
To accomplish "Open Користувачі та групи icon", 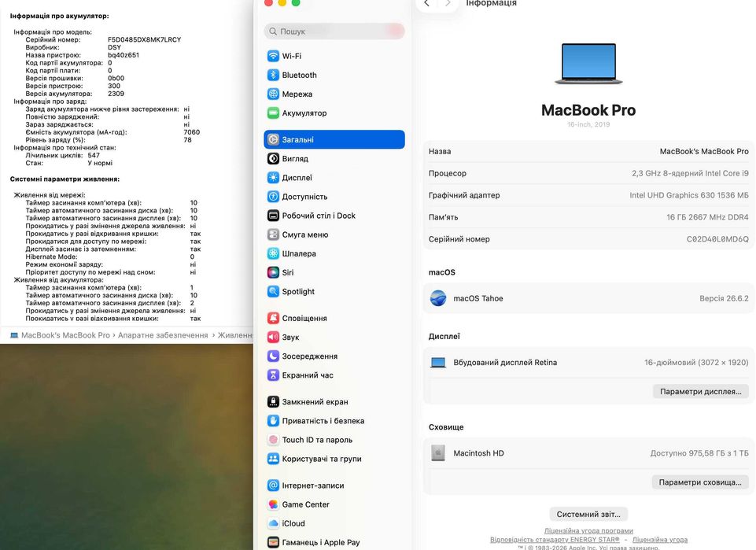I will tap(273, 459).
